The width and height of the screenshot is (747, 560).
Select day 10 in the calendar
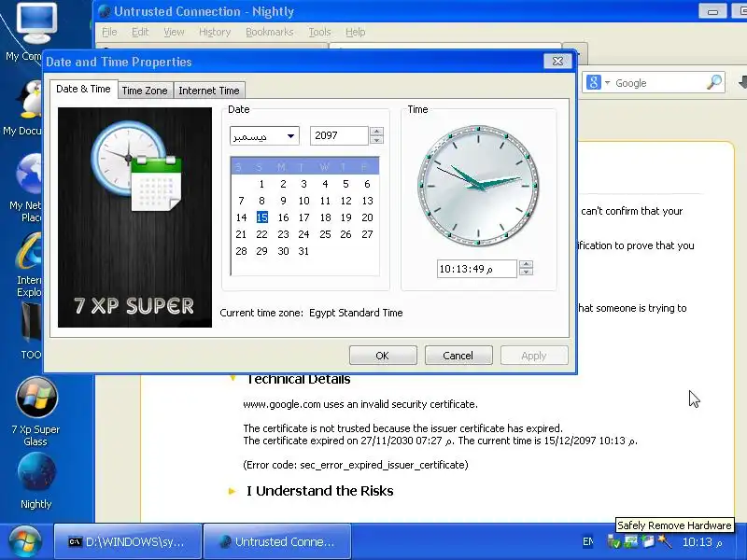(304, 201)
